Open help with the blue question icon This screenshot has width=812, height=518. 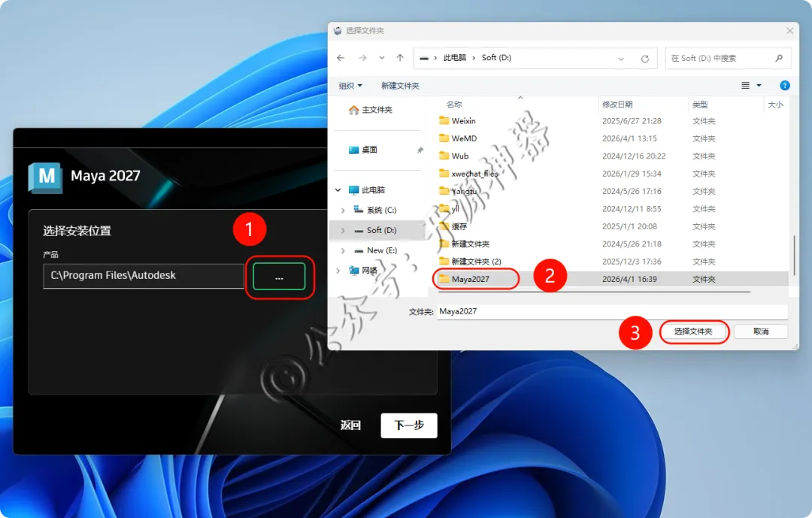[x=784, y=86]
